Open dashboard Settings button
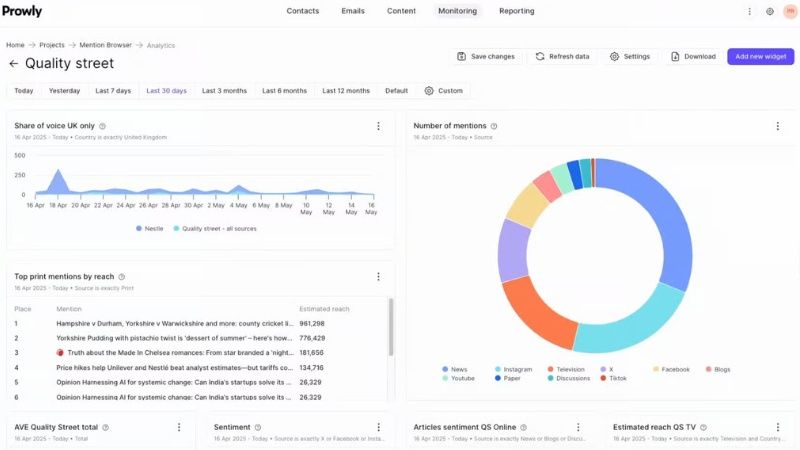Screen dimensions: 800x450 click(x=630, y=57)
